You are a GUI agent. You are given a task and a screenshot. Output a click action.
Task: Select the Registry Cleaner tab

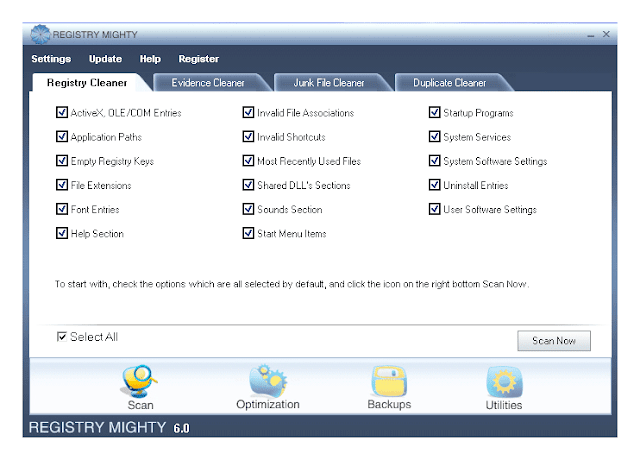[x=88, y=82]
